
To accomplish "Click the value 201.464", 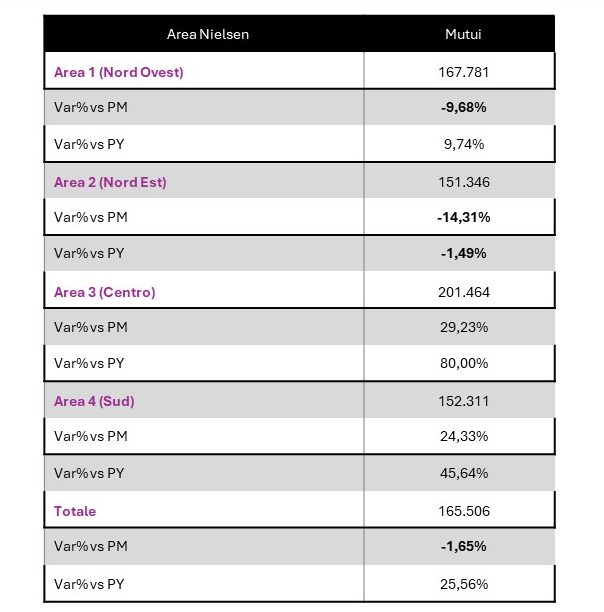I will [x=464, y=292].
